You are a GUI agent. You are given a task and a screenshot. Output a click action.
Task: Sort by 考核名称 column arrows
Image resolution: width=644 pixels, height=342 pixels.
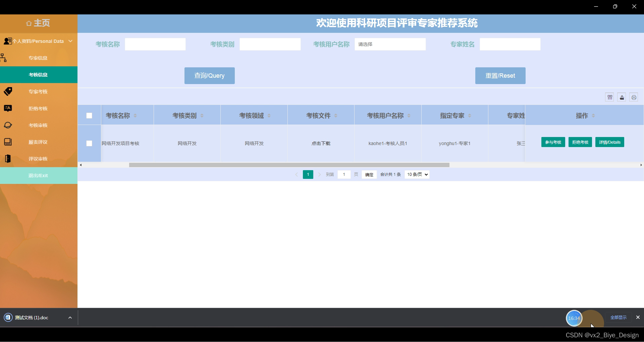[x=135, y=116]
